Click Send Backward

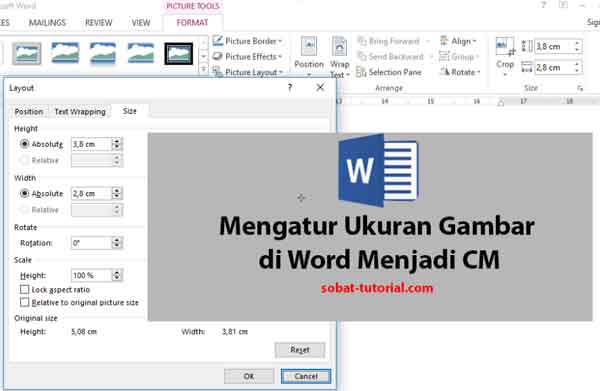[x=395, y=57]
